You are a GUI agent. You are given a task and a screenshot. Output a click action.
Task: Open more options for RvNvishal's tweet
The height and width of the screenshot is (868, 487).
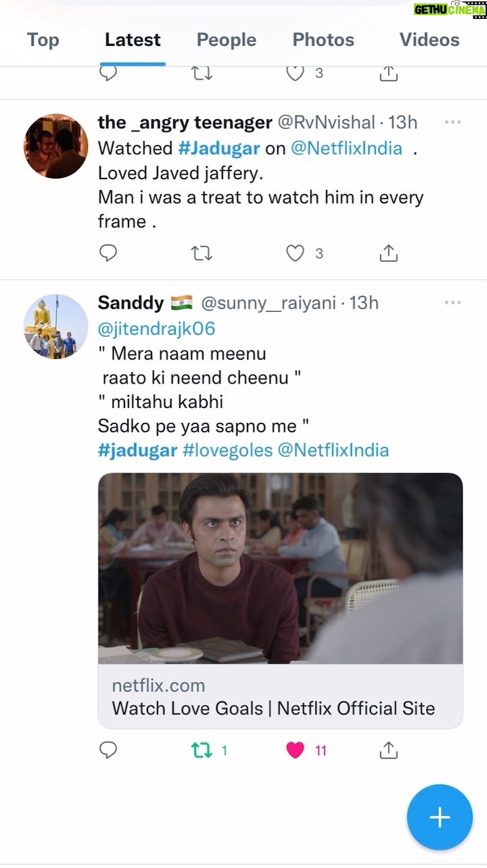[453, 122]
